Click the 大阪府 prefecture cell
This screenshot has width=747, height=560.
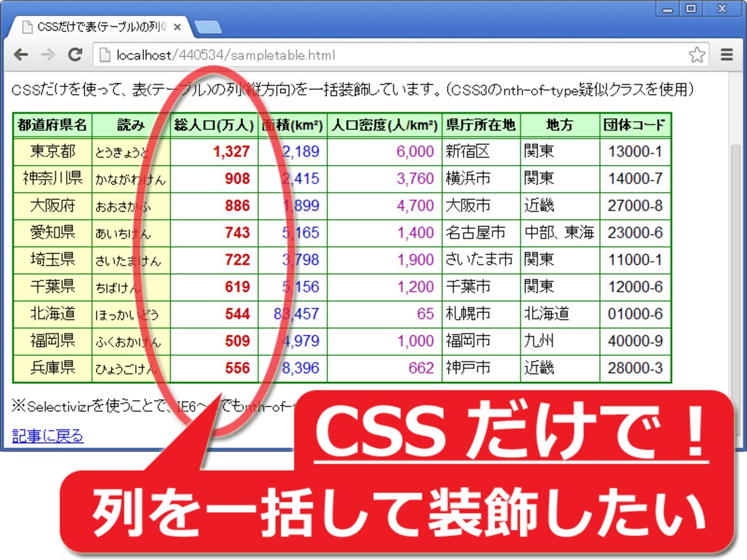coord(52,205)
